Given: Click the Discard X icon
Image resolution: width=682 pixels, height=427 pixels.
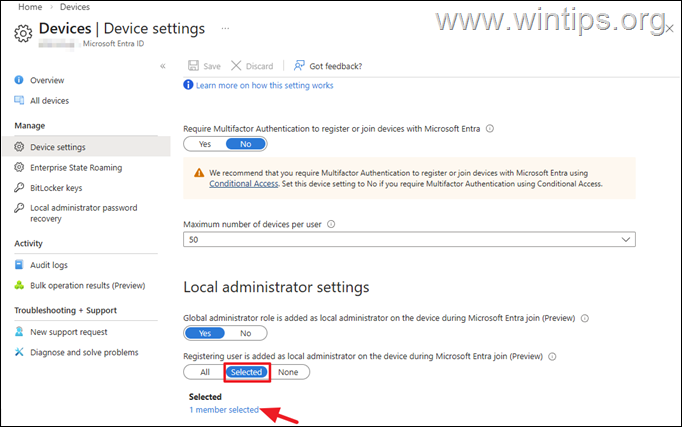Looking at the screenshot, I should [x=236, y=66].
